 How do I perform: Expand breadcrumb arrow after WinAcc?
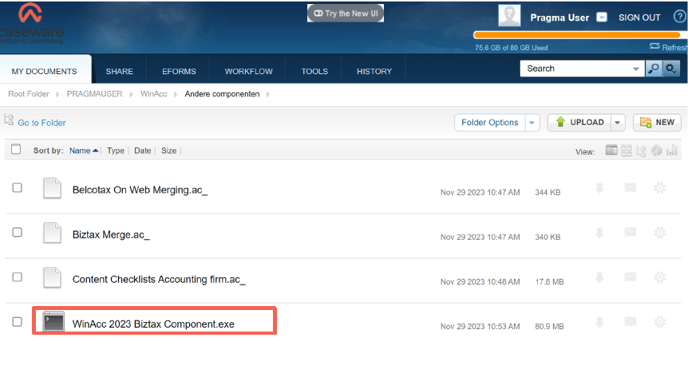(176, 94)
